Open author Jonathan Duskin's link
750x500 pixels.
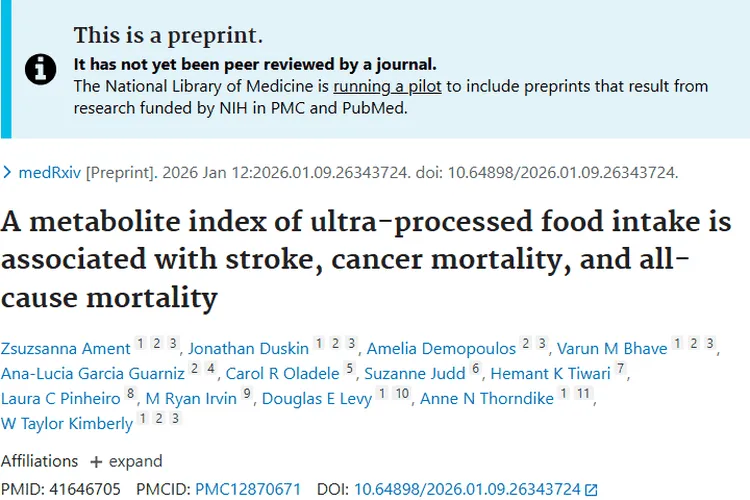[248, 348]
